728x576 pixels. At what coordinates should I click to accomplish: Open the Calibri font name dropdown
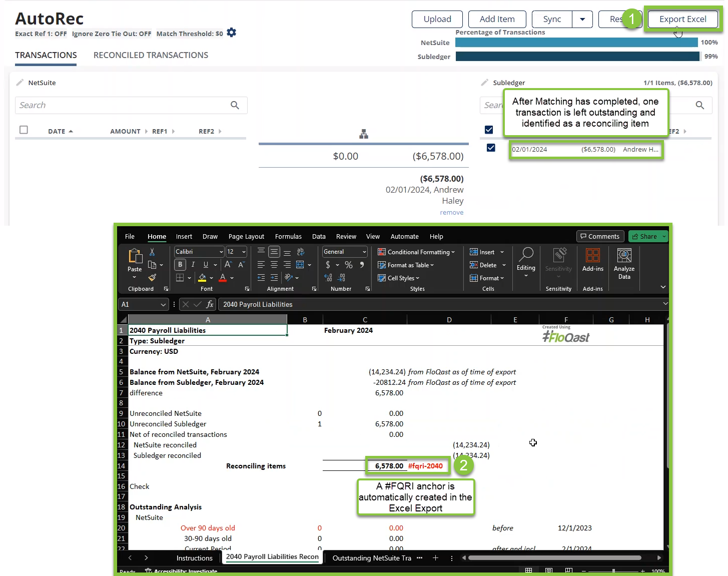pyautogui.click(x=221, y=252)
